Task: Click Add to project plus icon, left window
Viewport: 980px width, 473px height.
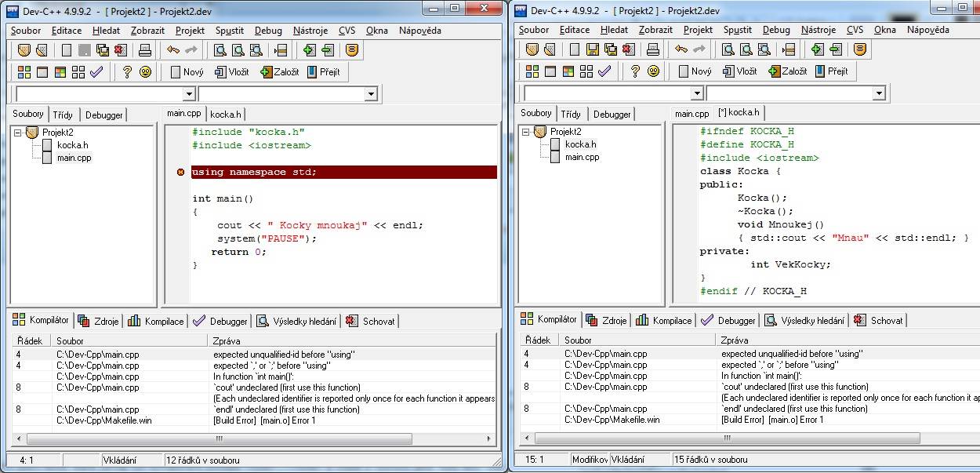Action: (x=309, y=50)
